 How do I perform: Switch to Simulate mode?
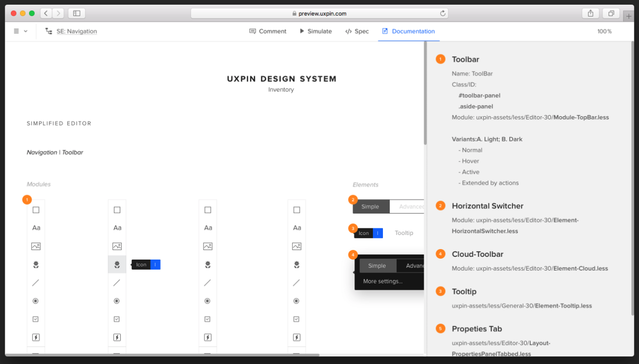pyautogui.click(x=316, y=31)
